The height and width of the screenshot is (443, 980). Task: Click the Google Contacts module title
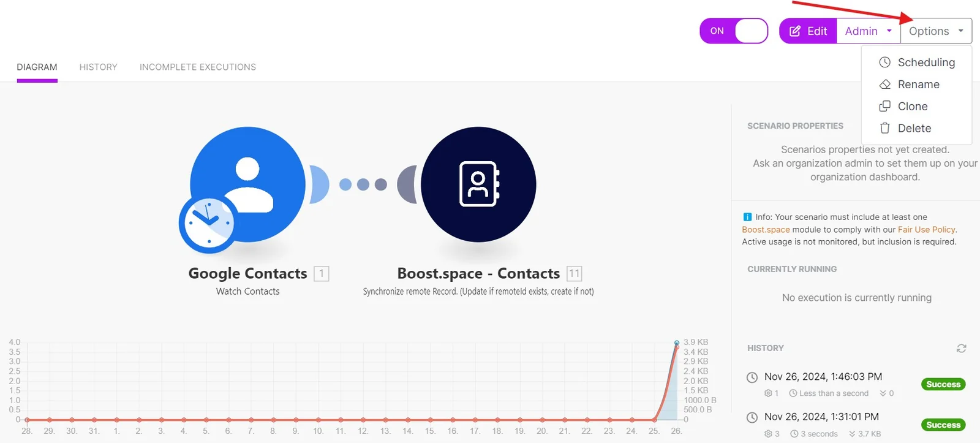(x=247, y=273)
